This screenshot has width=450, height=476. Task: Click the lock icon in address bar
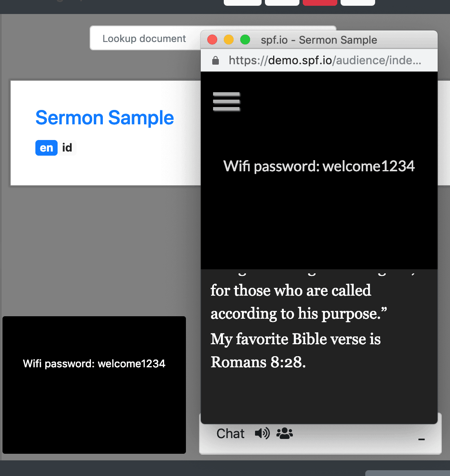tap(215, 61)
